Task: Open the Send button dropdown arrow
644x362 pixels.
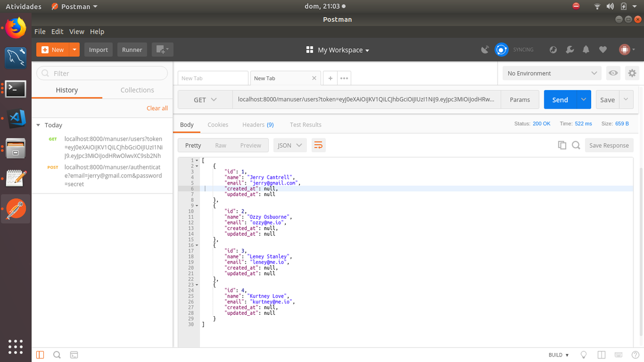Action: (584, 100)
